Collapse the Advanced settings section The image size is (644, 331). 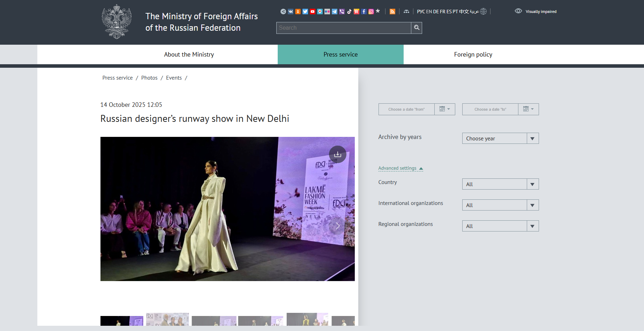pos(401,168)
